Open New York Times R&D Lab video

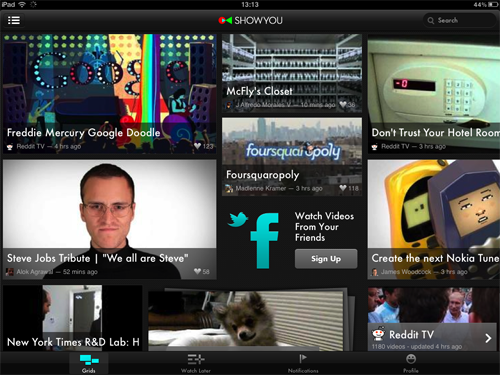73,318
